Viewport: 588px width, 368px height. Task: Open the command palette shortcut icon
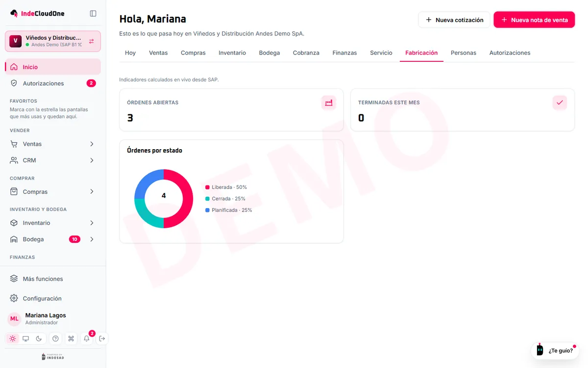point(71,339)
